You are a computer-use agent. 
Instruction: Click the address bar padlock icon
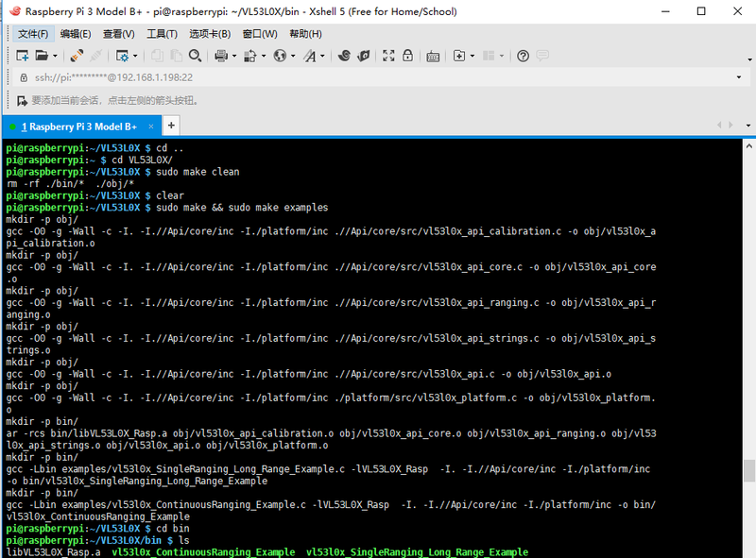pos(23,77)
